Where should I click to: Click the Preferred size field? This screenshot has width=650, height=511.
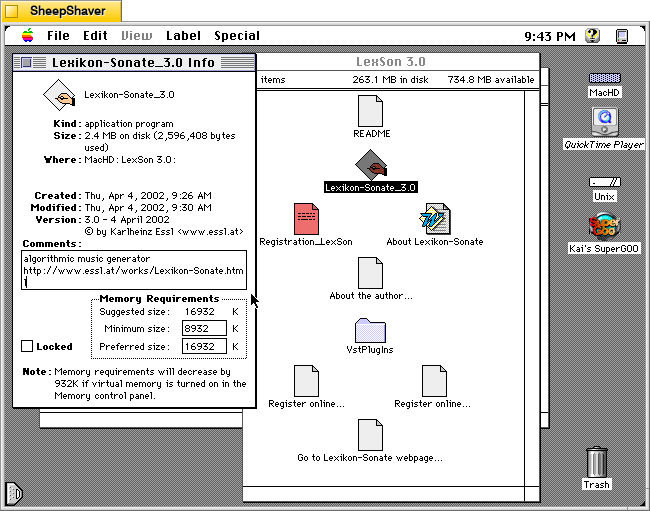pyautogui.click(x=204, y=346)
